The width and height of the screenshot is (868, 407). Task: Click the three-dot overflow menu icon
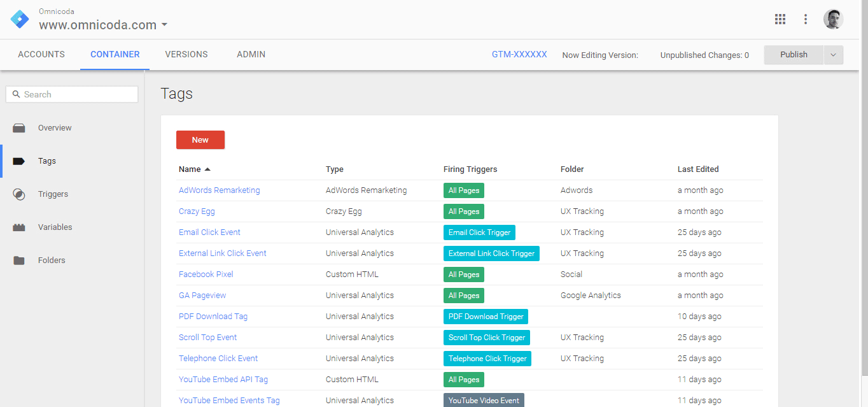click(x=806, y=18)
